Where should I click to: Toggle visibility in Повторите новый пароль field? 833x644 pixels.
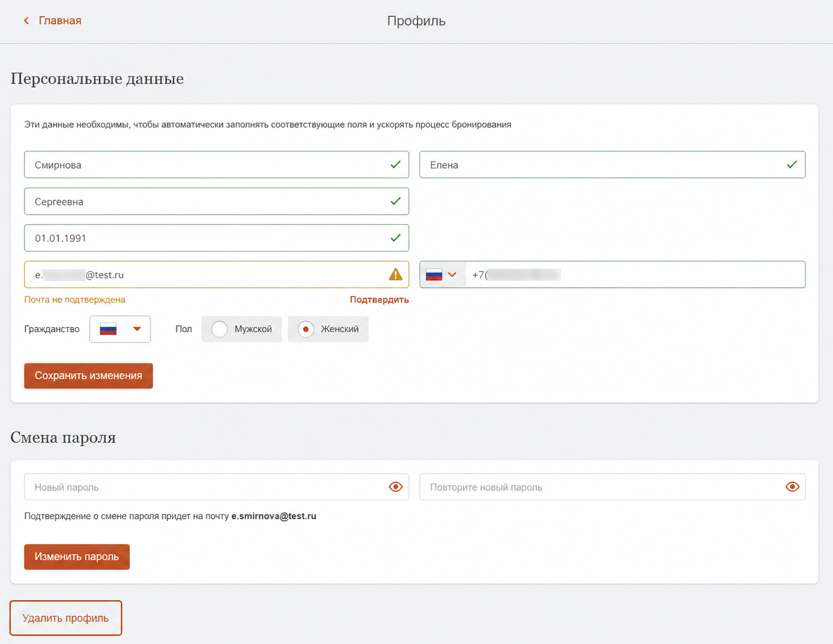pos(792,487)
